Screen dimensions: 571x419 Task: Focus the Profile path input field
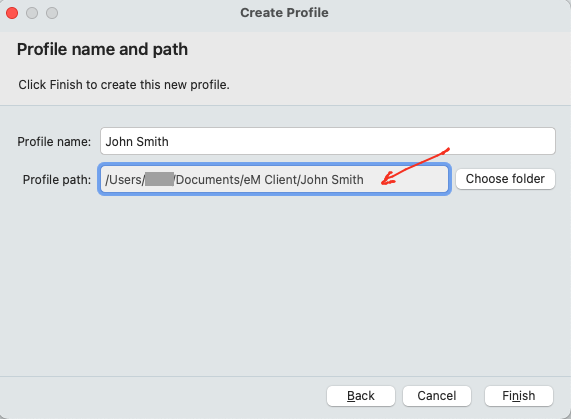pos(275,179)
